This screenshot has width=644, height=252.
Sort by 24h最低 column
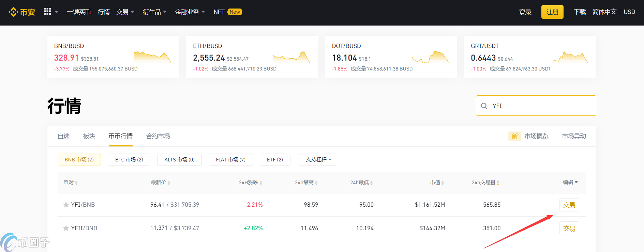coord(361,183)
